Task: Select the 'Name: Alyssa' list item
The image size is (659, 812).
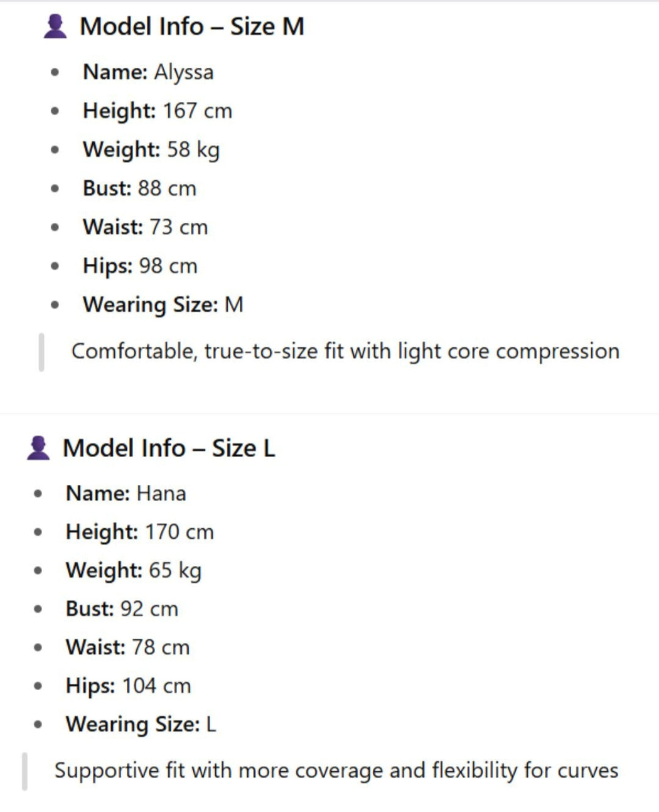Action: point(148,72)
